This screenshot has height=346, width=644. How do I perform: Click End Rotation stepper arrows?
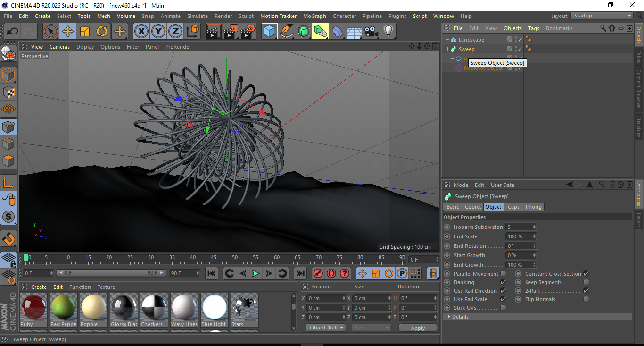[x=534, y=246]
